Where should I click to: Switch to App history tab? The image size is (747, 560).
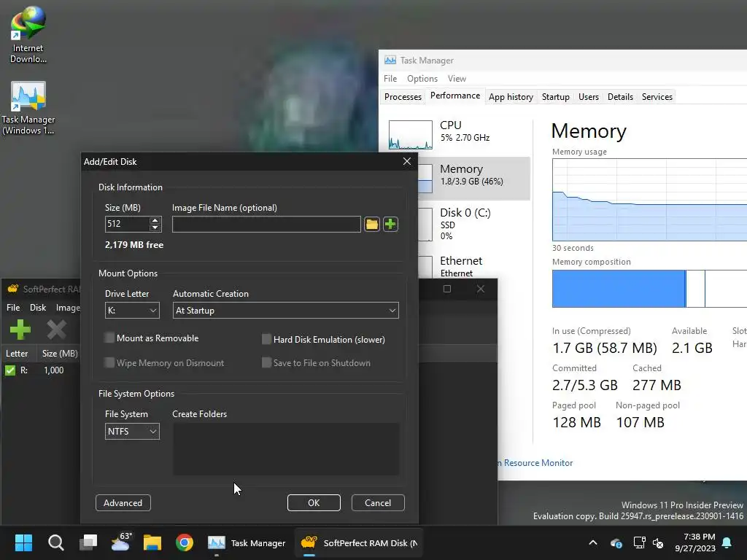click(x=511, y=97)
